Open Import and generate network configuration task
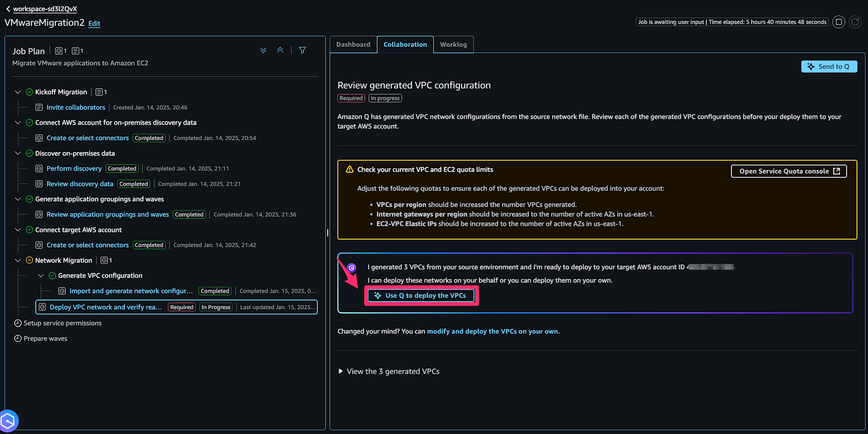 (x=131, y=291)
